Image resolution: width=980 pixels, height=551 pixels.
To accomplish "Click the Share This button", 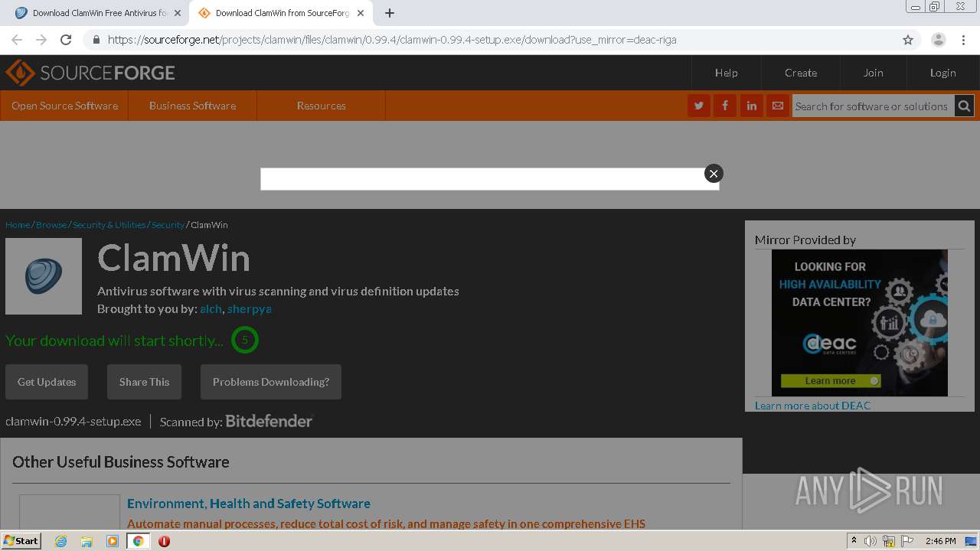I will 144,382.
